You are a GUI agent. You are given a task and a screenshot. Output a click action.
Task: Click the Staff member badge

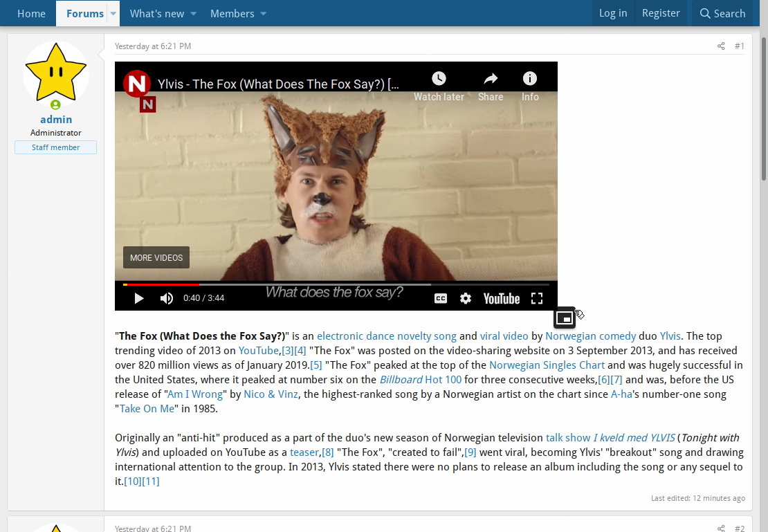point(55,147)
